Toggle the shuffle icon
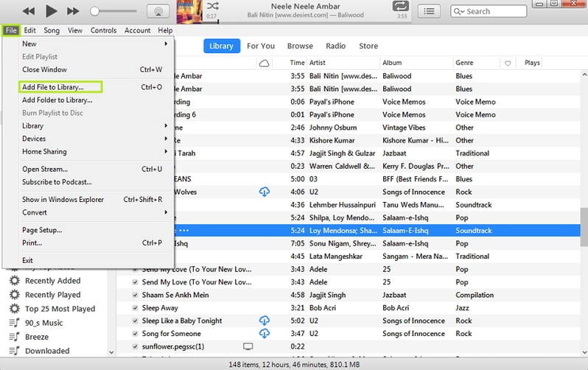 [213, 6]
